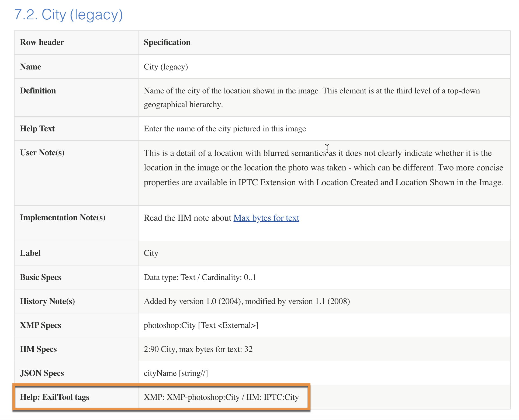Click the History Note(s) version text
519x420 pixels.
247,301
